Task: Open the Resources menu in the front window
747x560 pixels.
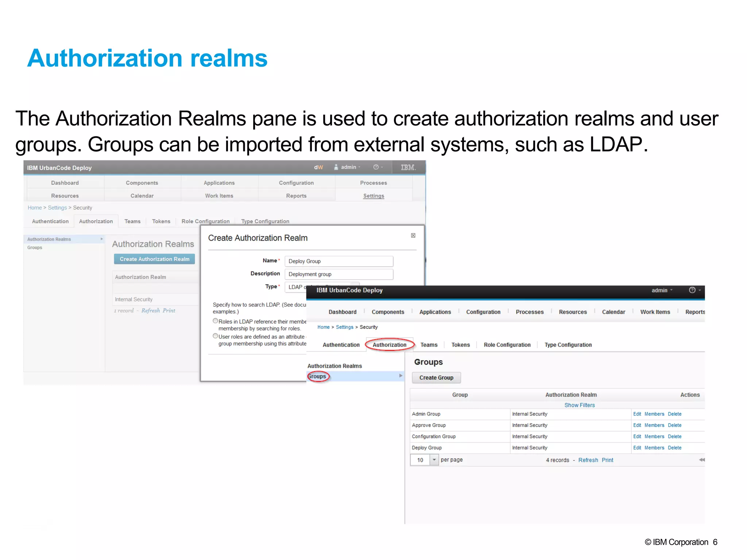Action: point(573,312)
